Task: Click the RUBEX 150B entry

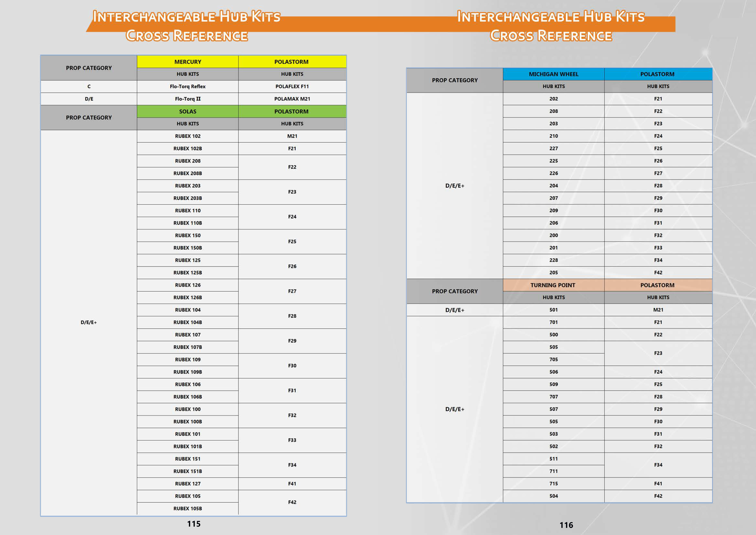Action: pyautogui.click(x=188, y=248)
